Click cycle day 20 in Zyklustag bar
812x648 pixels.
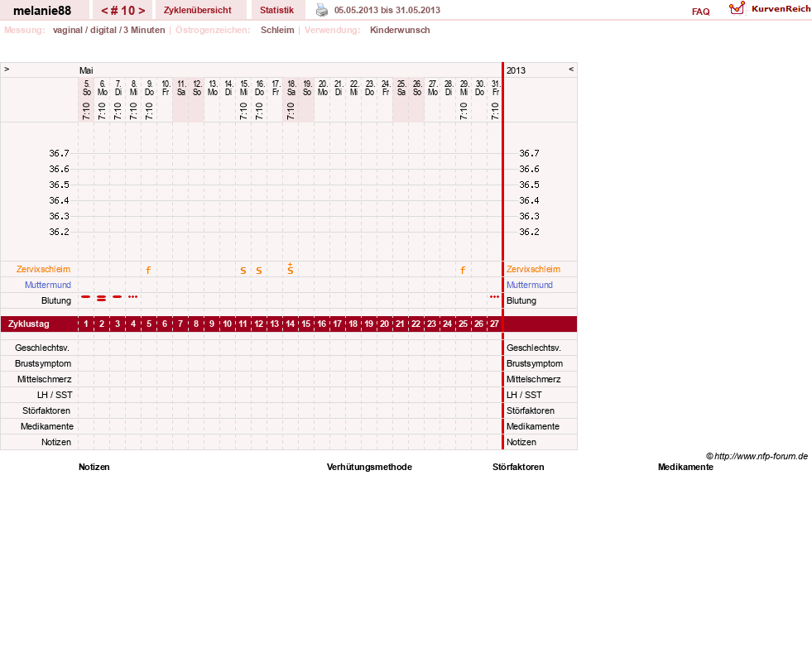384,324
